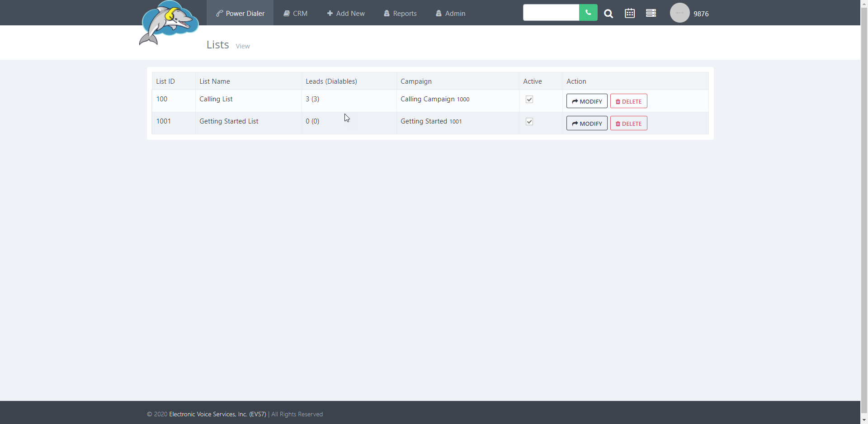Delete the Getting Started List row
This screenshot has width=868, height=424.
(628, 123)
